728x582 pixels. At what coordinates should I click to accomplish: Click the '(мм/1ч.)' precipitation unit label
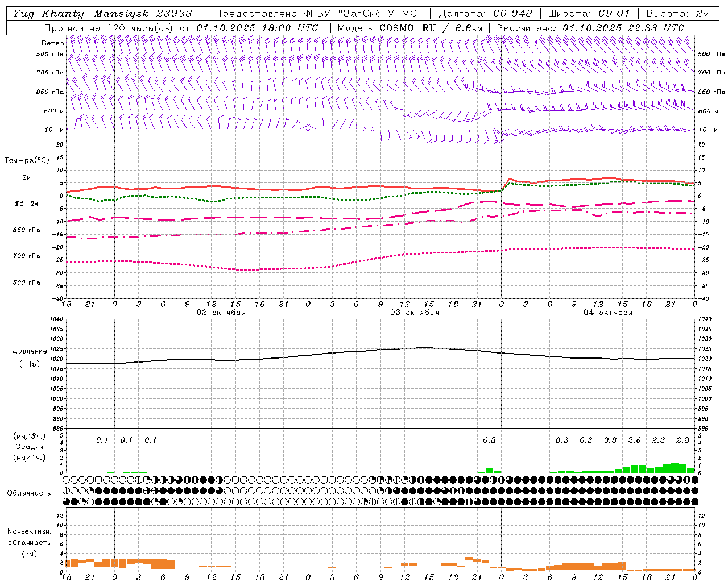[x=30, y=458]
